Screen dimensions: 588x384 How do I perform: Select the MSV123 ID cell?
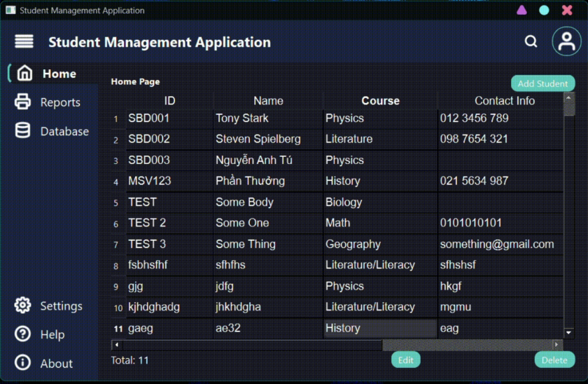[169, 181]
